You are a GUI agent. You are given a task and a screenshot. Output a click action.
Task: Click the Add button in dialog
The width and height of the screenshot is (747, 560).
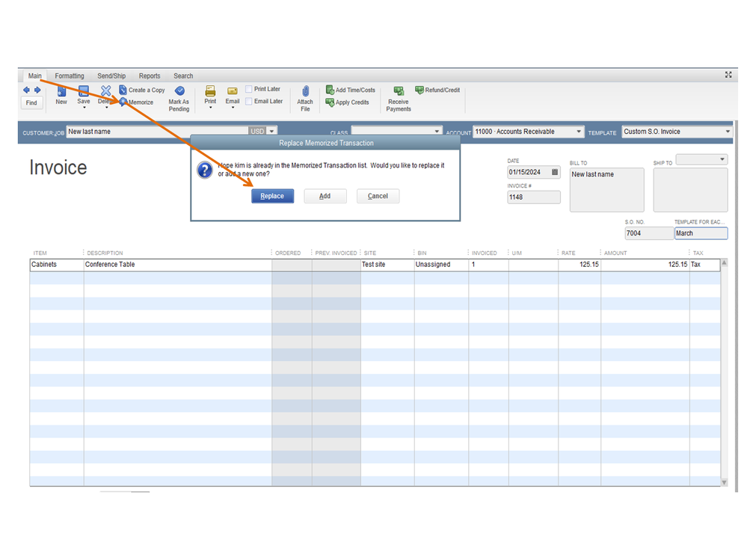coord(325,196)
